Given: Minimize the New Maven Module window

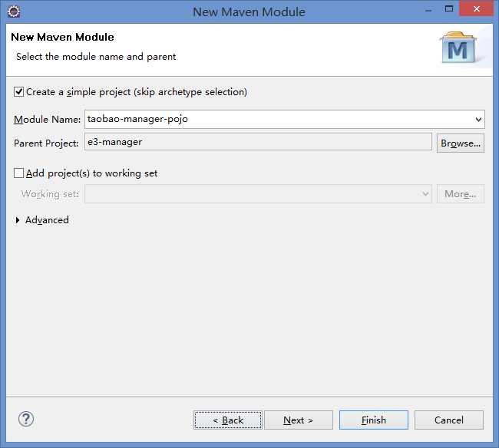Looking at the screenshot, I should pos(428,11).
